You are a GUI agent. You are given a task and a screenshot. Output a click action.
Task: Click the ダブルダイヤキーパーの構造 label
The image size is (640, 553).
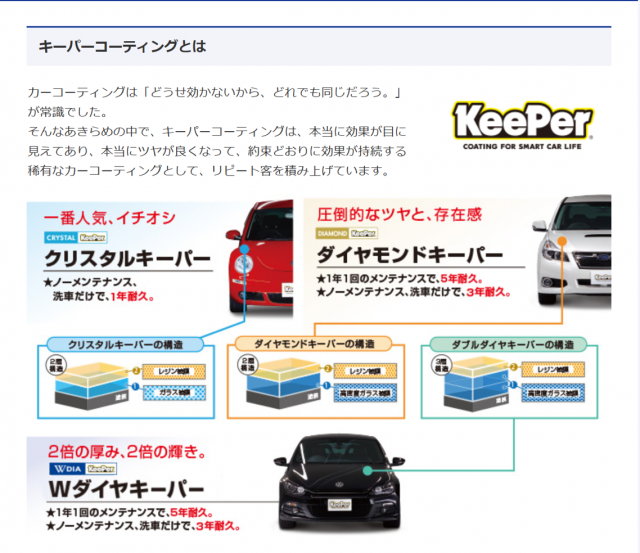512,344
